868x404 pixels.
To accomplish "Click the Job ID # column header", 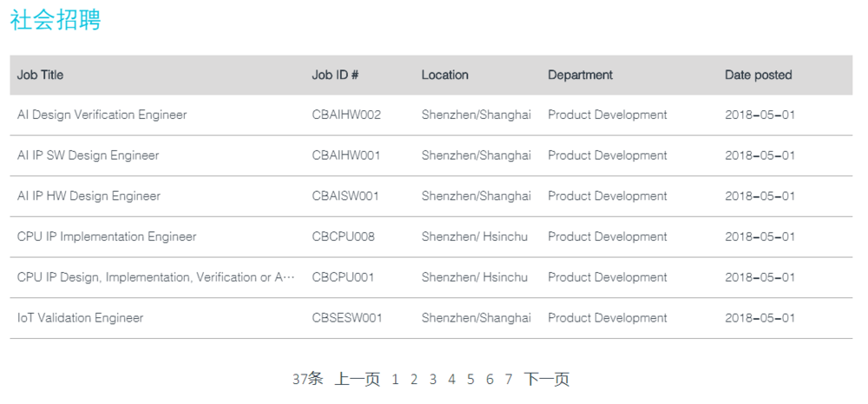I will [x=335, y=75].
